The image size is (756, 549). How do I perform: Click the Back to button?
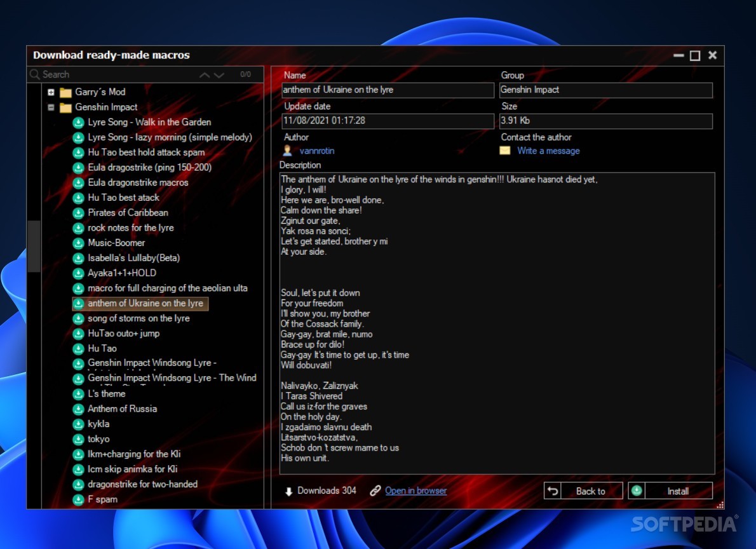(x=583, y=491)
